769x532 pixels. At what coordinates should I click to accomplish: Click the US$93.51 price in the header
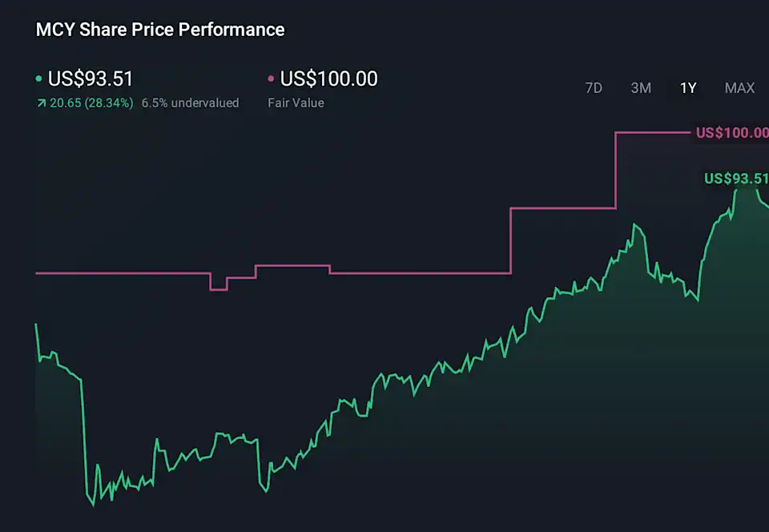91,79
